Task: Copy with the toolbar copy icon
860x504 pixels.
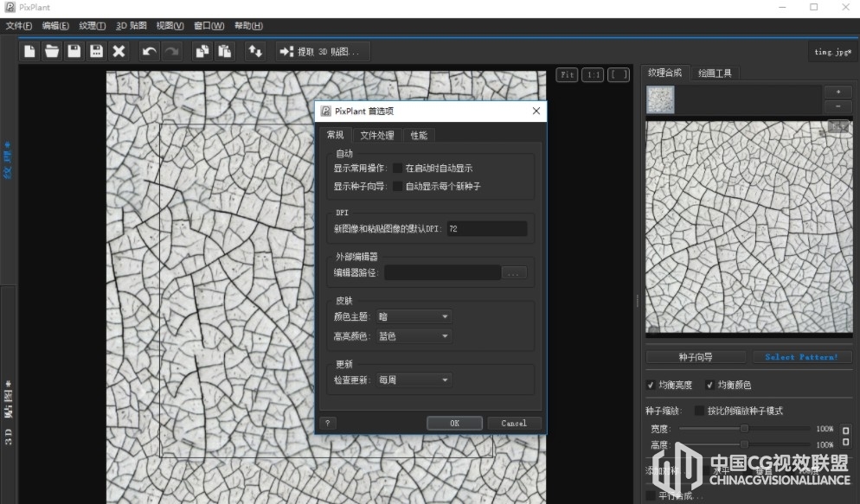Action: [202, 52]
